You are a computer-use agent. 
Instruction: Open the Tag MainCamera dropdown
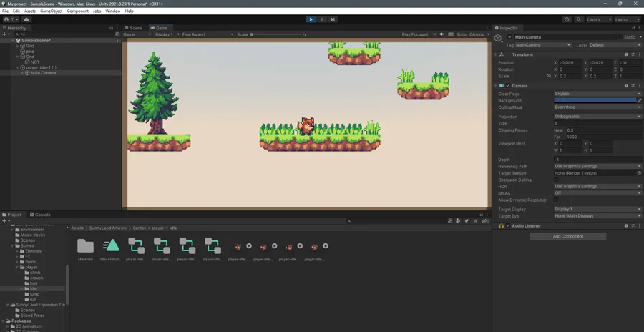(x=543, y=45)
